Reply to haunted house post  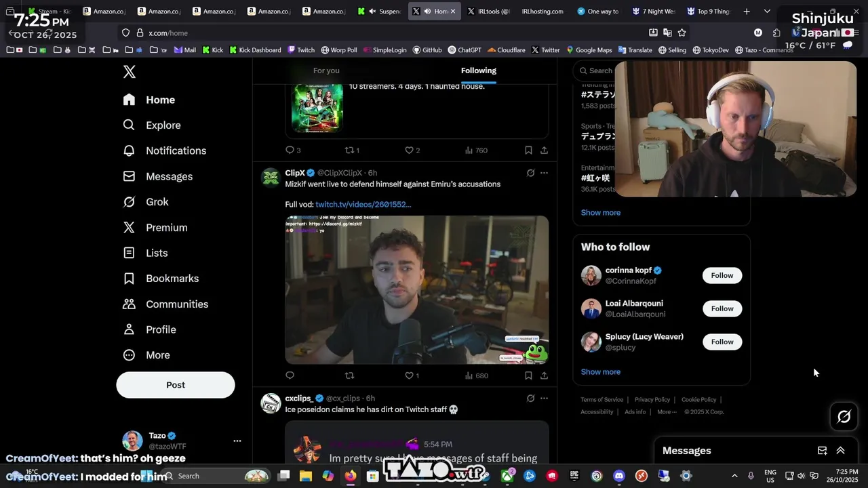[293, 150]
